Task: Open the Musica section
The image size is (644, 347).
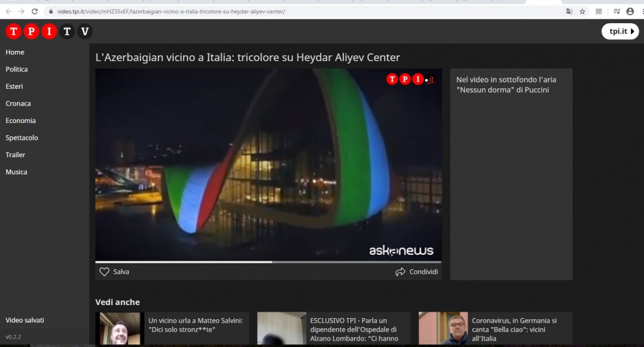Action: pos(17,172)
